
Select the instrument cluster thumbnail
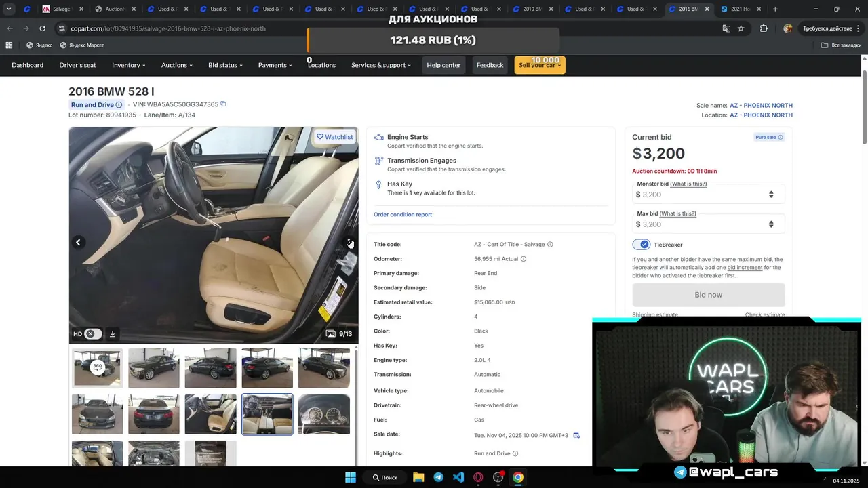click(x=324, y=414)
